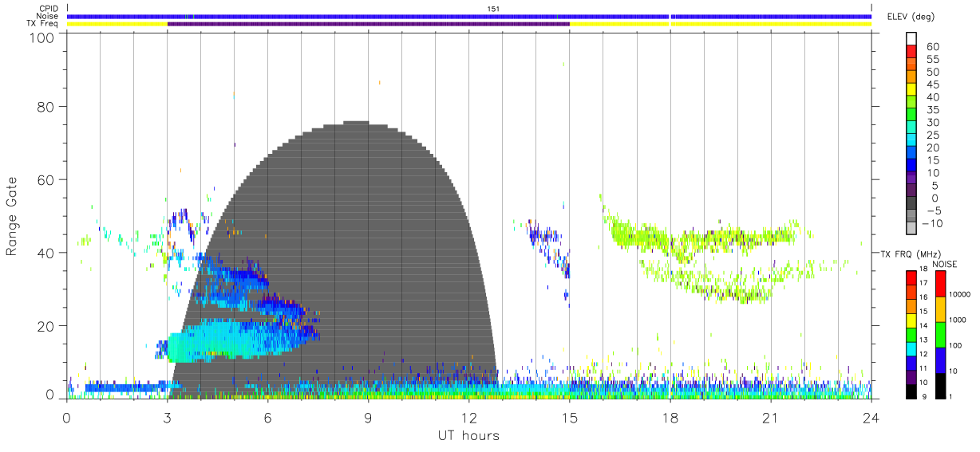
Task: Select the uppercase "NOISE" legend title
Action: pos(945,264)
